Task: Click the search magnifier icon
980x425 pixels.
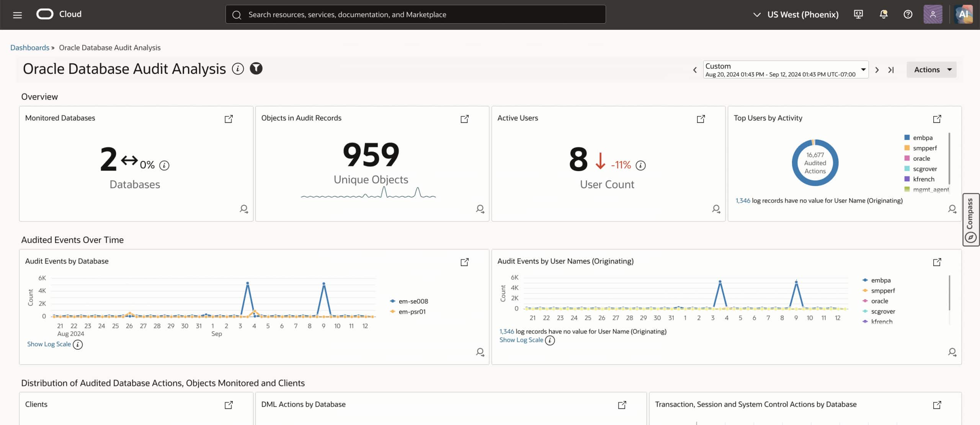Action: pos(237,15)
